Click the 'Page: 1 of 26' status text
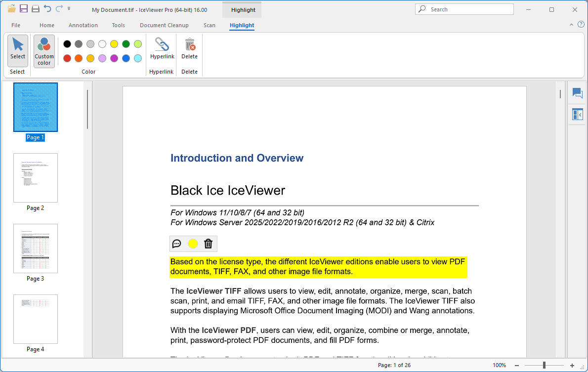 point(394,365)
